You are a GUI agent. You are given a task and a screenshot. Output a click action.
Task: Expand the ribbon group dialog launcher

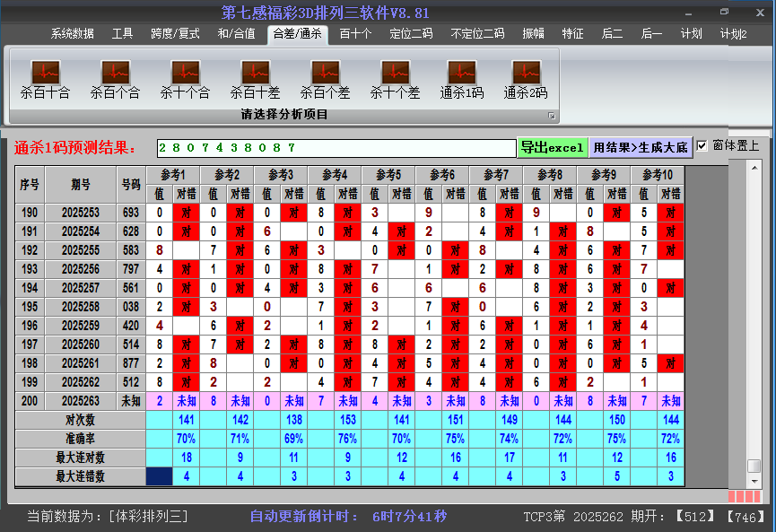(552, 116)
